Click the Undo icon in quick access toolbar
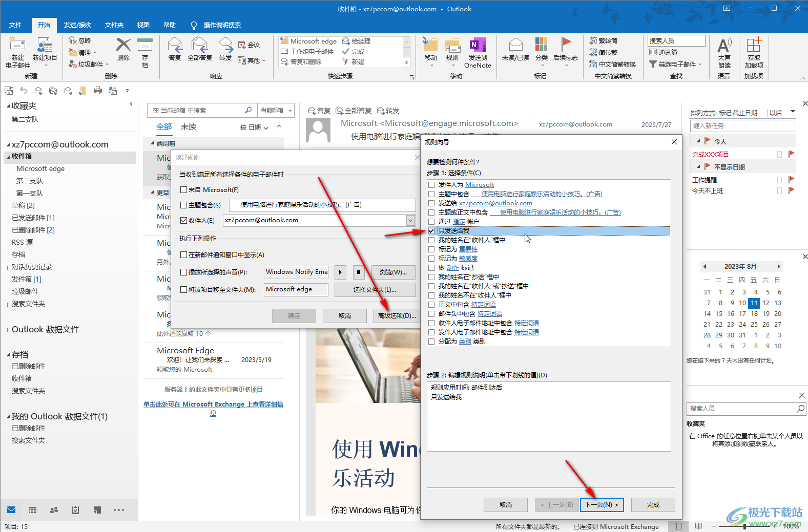The image size is (808, 532). [24, 91]
